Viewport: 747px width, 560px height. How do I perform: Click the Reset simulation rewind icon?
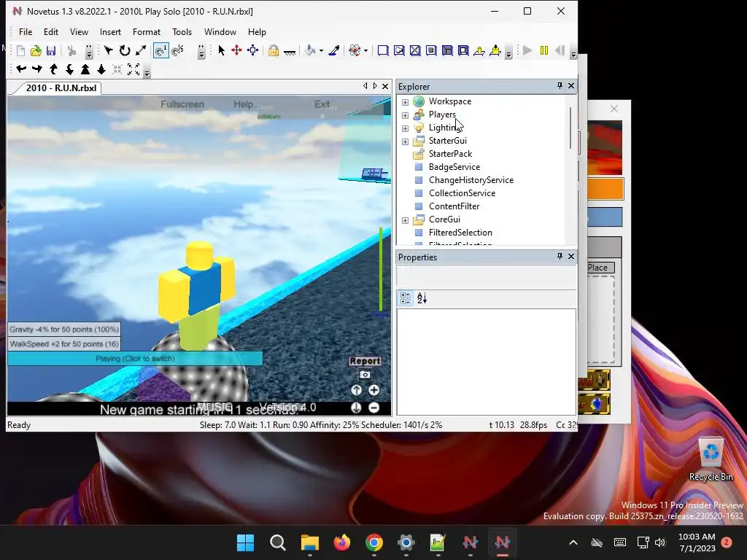pyautogui.click(x=560, y=50)
